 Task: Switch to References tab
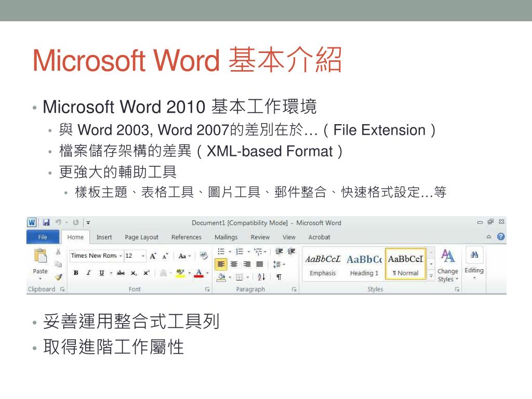(187, 237)
